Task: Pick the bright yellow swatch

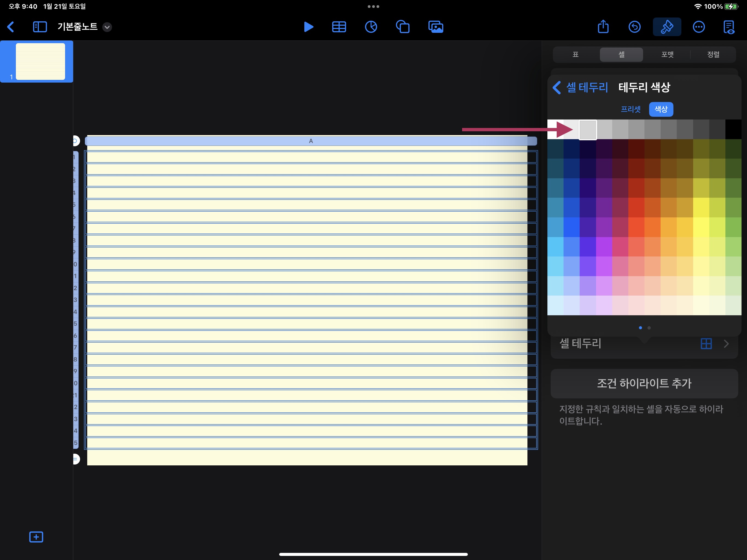Action: tap(701, 227)
